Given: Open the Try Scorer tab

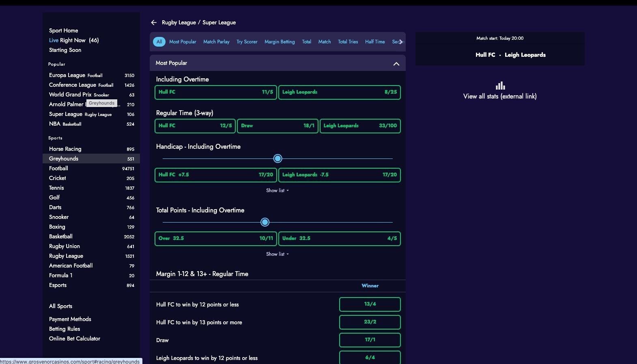Looking at the screenshot, I should (x=247, y=42).
